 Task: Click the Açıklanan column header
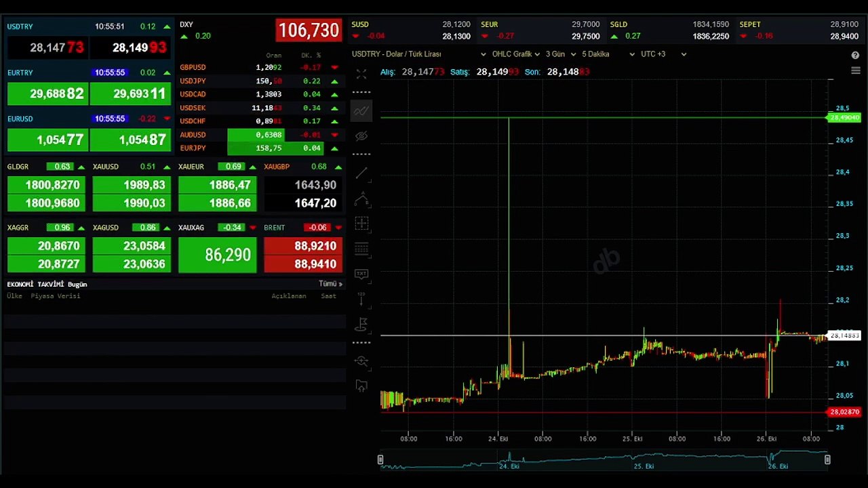[289, 296]
